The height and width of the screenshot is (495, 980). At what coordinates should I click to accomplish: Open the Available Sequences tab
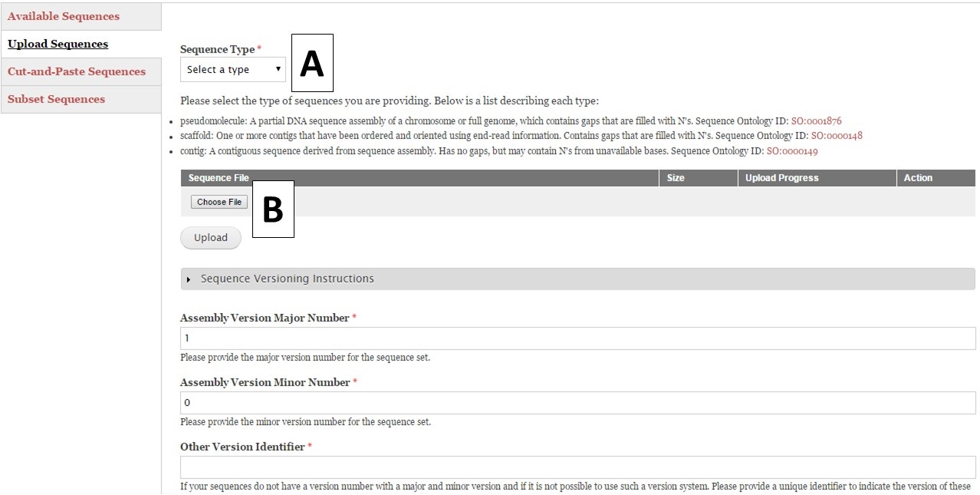(64, 16)
